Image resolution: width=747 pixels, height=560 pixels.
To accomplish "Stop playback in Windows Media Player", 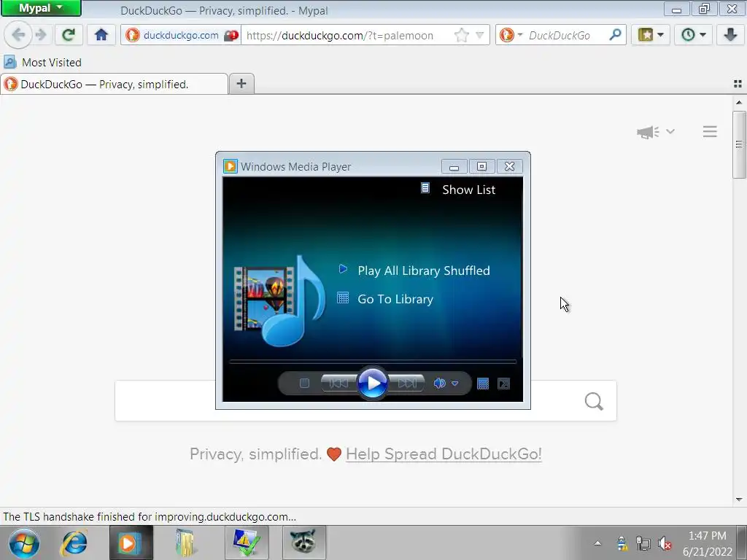I will coord(304,384).
